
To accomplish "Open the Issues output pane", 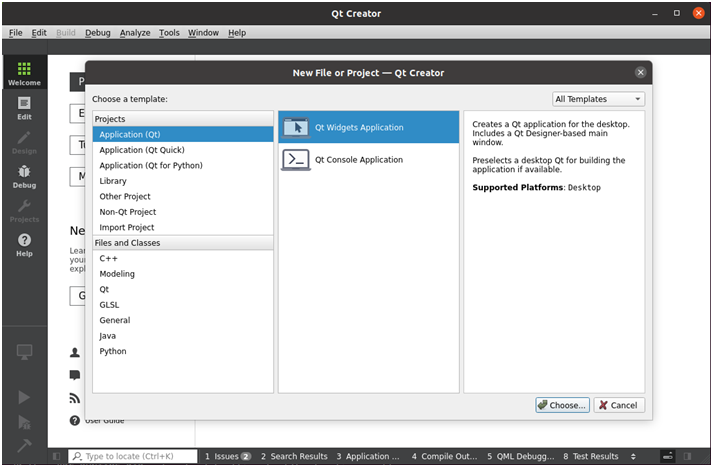I will click(x=227, y=456).
